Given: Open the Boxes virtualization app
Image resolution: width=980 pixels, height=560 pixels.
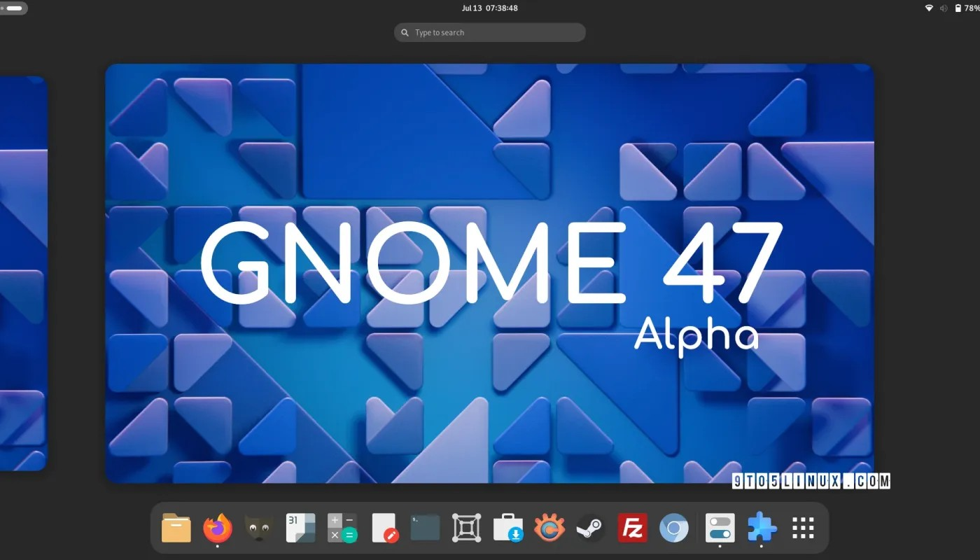Looking at the screenshot, I should coord(466,528).
